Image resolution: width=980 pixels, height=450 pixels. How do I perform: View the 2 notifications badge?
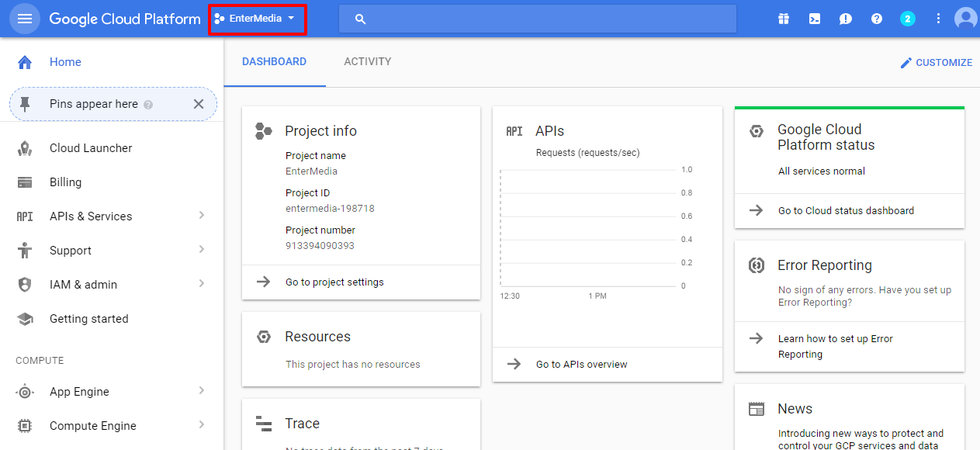click(908, 19)
